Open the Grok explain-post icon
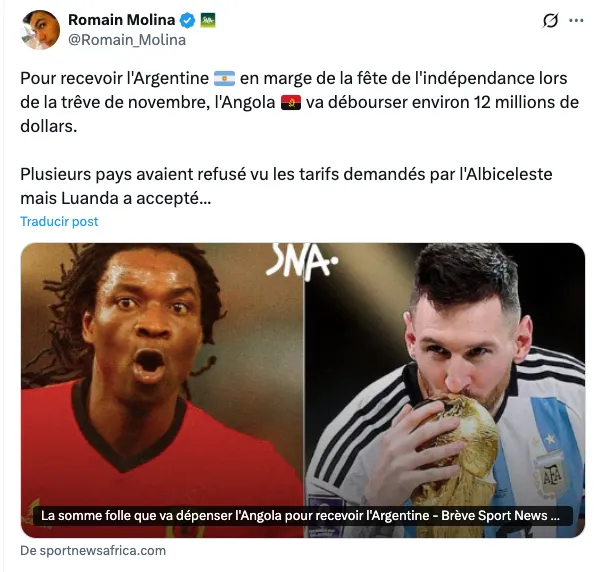 tap(550, 20)
